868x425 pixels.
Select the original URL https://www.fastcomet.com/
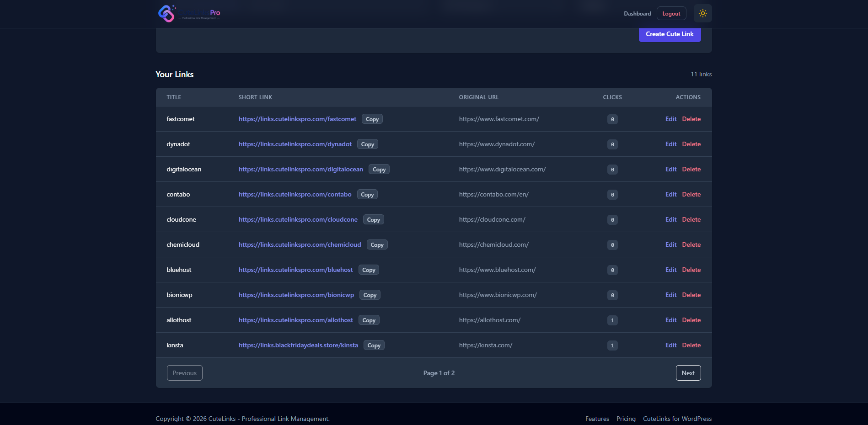499,119
